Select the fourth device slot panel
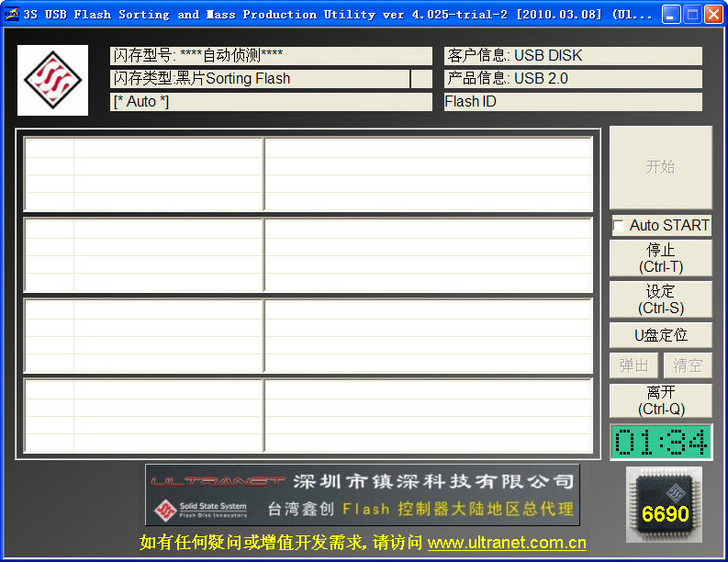The height and width of the screenshot is (562, 728). [308, 415]
